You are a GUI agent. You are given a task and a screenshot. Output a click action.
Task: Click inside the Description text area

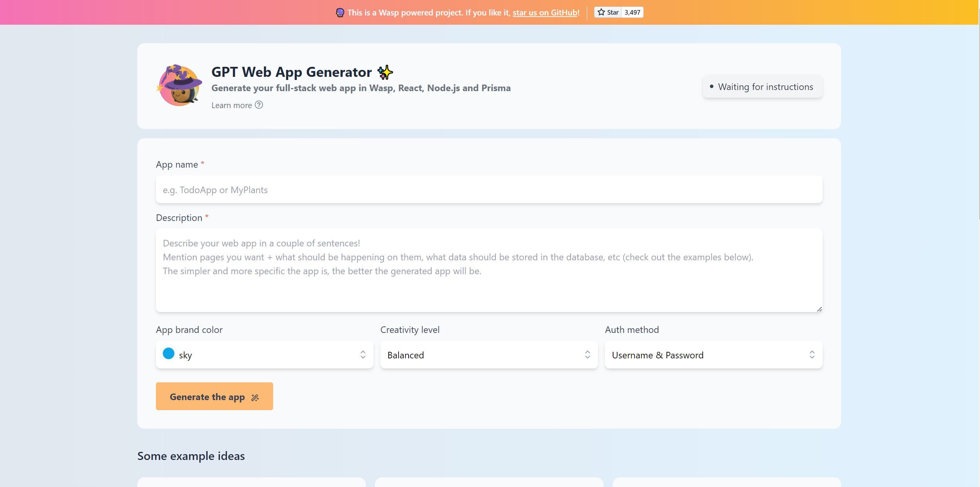[489, 270]
